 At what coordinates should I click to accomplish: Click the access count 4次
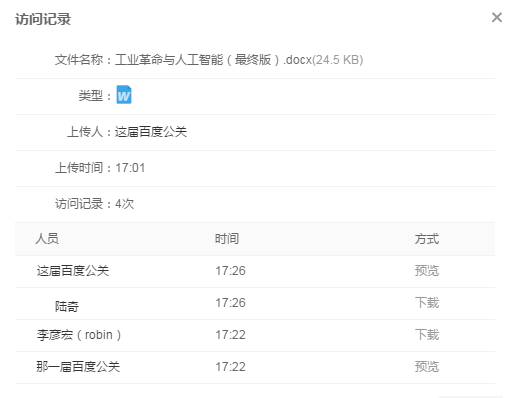tap(124, 204)
